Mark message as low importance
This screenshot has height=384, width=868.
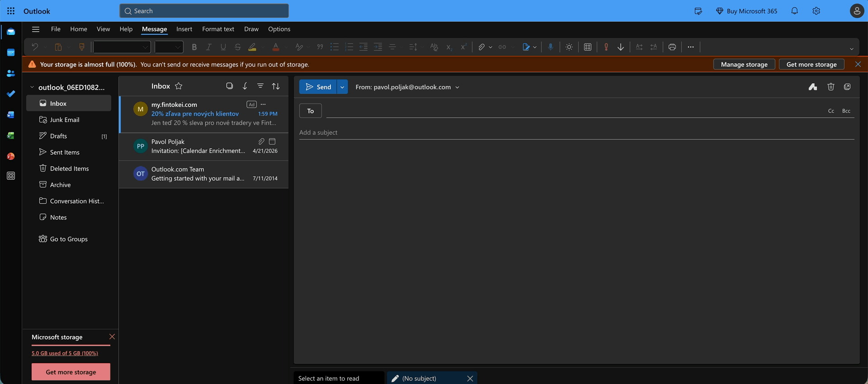pyautogui.click(x=621, y=47)
